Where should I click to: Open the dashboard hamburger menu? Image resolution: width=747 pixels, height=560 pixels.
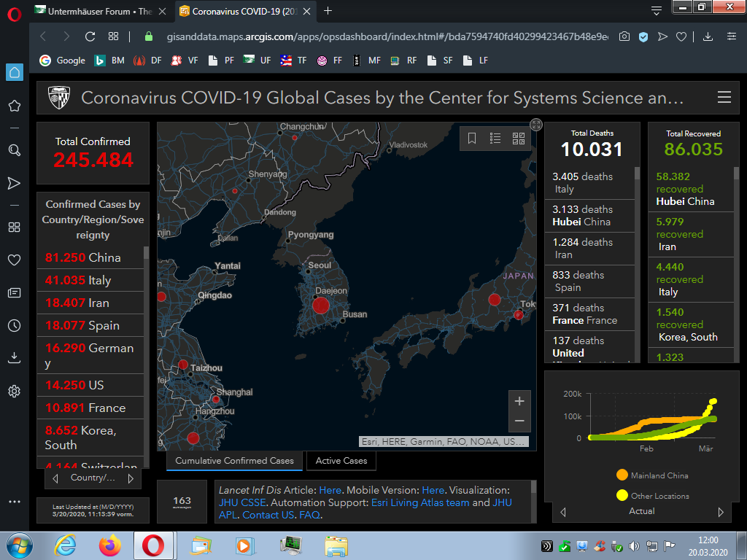tap(724, 98)
